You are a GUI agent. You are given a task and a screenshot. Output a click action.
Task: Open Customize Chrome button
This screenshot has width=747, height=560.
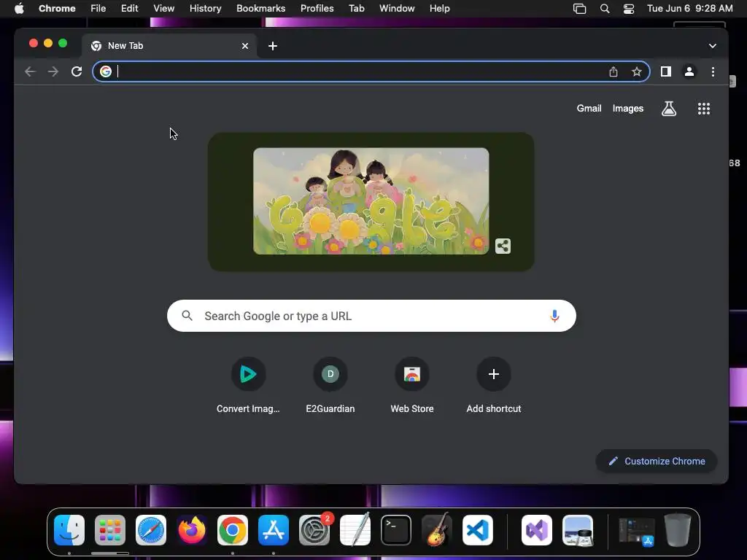(657, 461)
